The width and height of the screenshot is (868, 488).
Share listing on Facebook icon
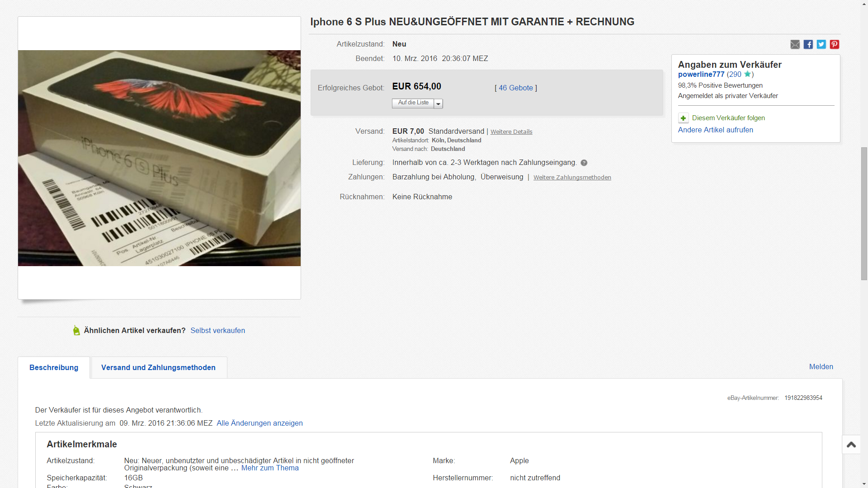808,44
